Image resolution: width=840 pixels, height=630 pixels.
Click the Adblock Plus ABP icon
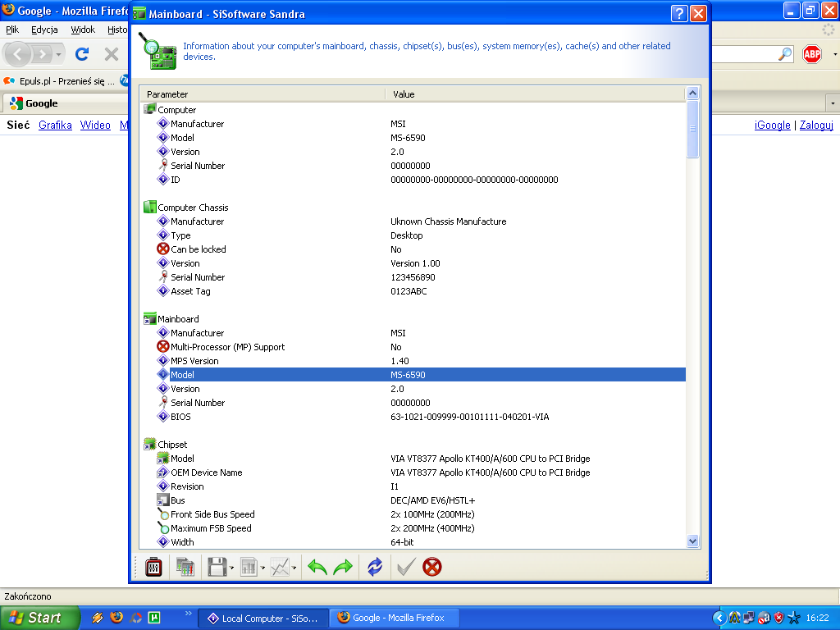point(811,54)
